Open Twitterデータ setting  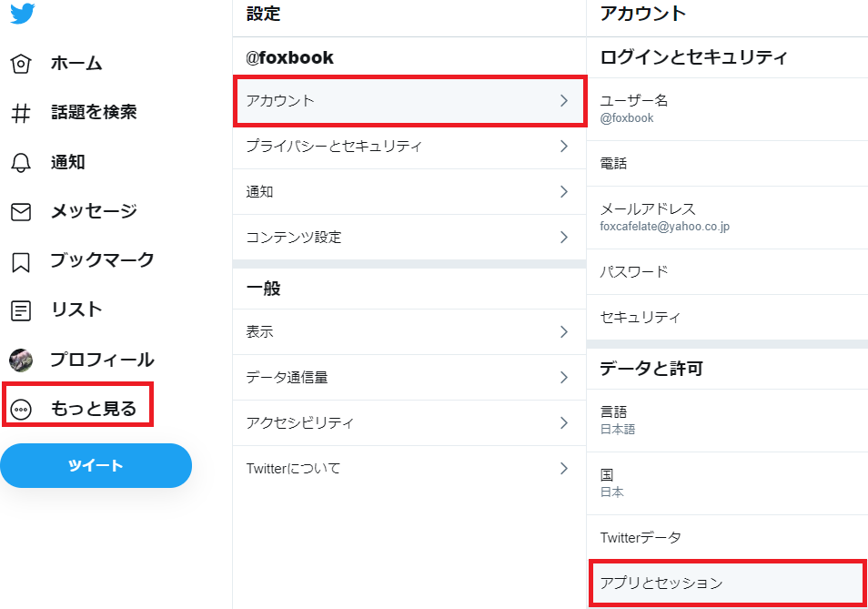click(727, 537)
